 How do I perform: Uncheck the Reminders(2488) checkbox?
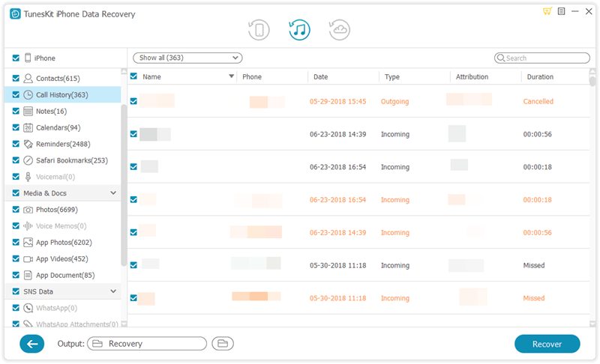coord(16,144)
